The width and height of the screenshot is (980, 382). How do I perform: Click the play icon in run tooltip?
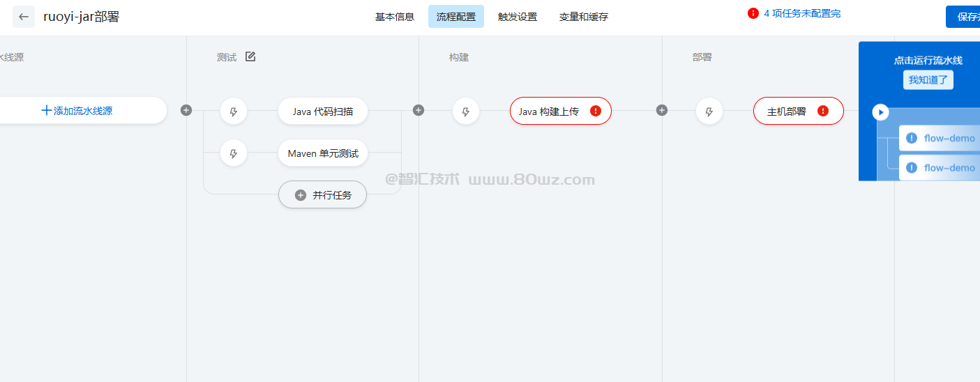coord(880,112)
